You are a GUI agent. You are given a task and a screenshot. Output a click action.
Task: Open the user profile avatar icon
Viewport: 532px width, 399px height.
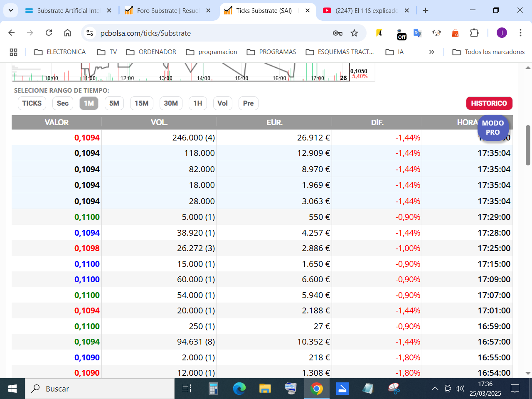502,33
